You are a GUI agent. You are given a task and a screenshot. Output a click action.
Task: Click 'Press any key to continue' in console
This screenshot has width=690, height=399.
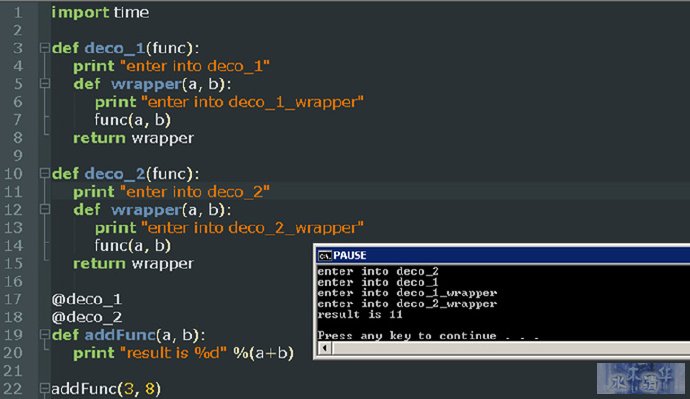pos(407,336)
